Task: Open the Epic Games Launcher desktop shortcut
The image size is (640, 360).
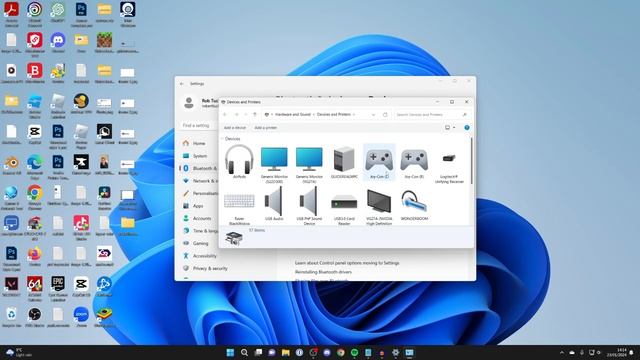Action: pyautogui.click(x=58, y=288)
